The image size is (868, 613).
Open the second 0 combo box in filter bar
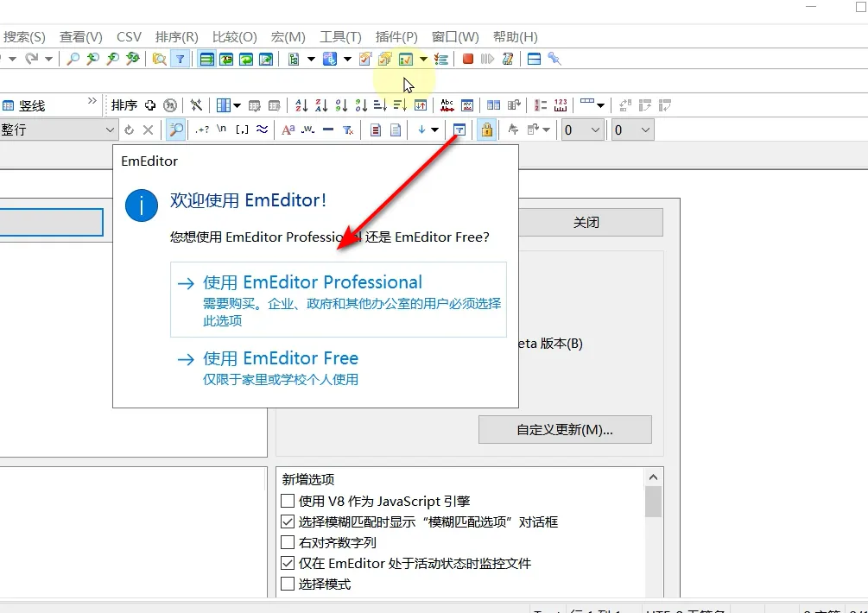[632, 130]
